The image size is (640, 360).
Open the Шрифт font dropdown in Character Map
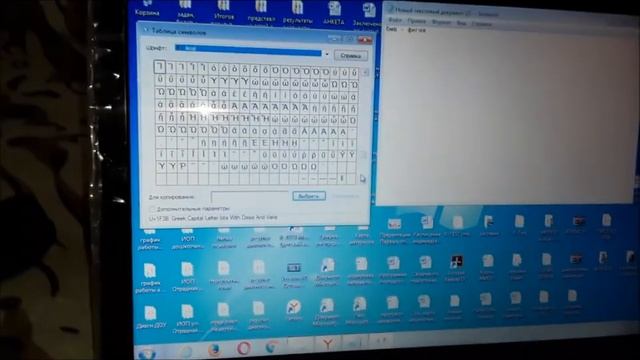[251, 50]
